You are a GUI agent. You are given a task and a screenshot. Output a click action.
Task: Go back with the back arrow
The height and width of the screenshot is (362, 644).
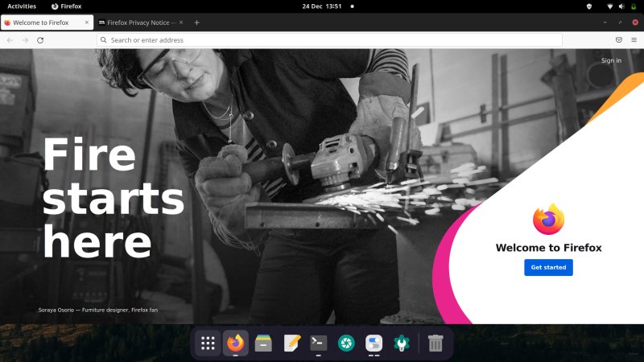pyautogui.click(x=10, y=40)
